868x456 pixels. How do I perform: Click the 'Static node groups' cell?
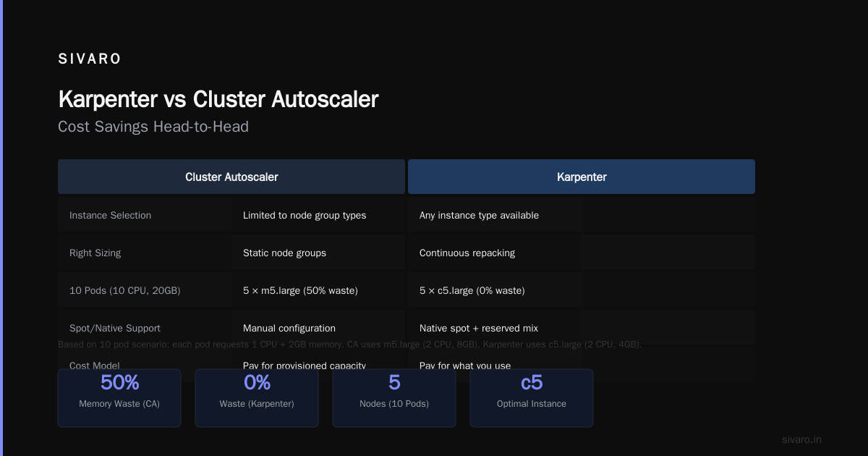coord(284,253)
